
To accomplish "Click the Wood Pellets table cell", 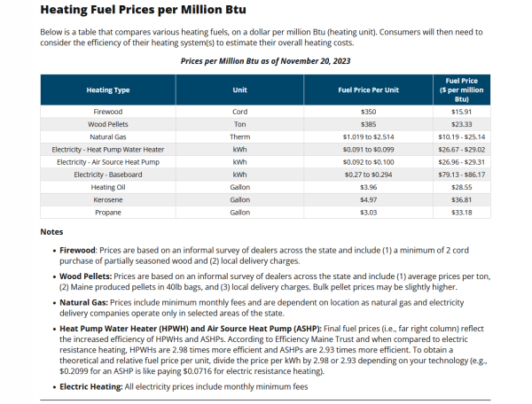I will [108, 125].
